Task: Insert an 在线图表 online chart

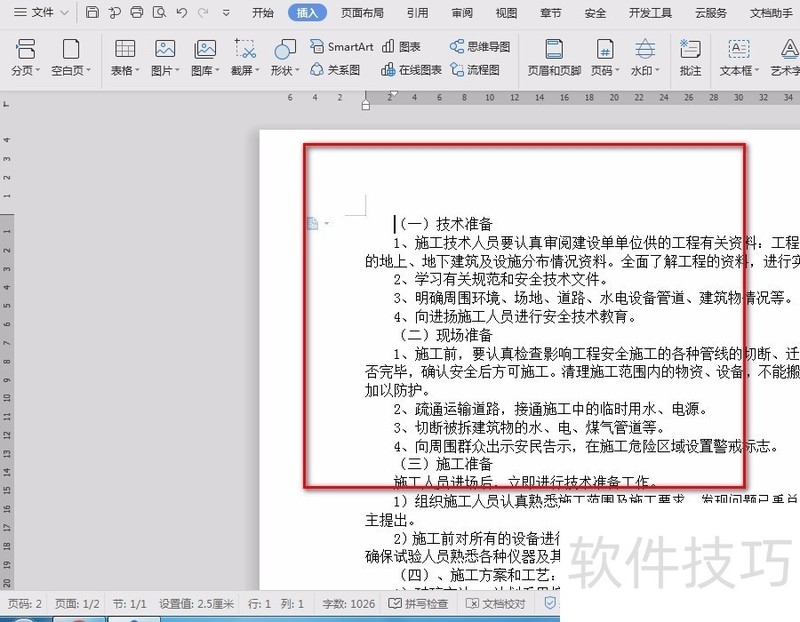Action: (411, 70)
